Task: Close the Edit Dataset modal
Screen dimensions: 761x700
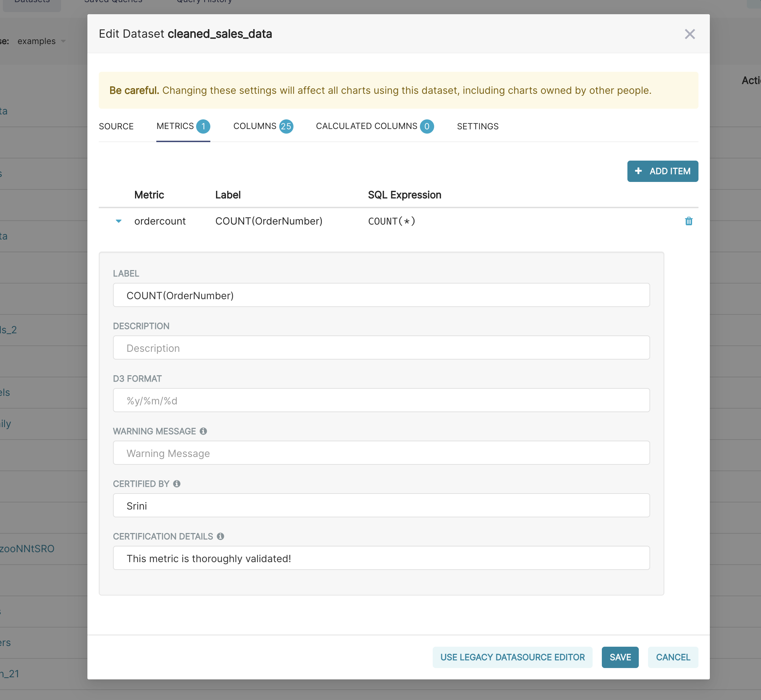Action: [690, 34]
